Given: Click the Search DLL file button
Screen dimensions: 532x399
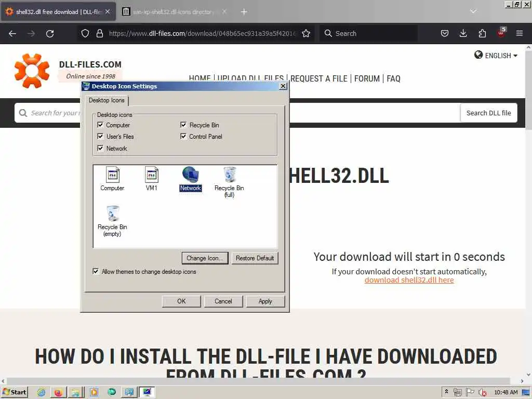Looking at the screenshot, I should coord(488,113).
